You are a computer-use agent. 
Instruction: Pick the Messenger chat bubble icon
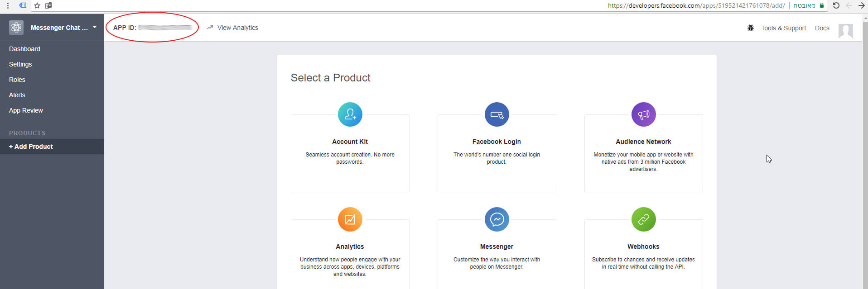[x=497, y=219]
